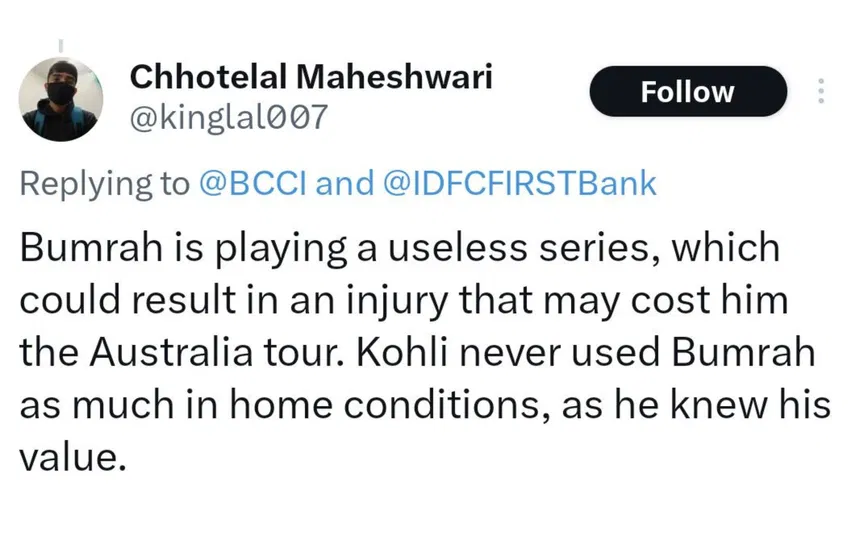Click "value." on the tweet's last line
Image resolution: width=864 pixels, height=540 pixels.
tap(72, 458)
